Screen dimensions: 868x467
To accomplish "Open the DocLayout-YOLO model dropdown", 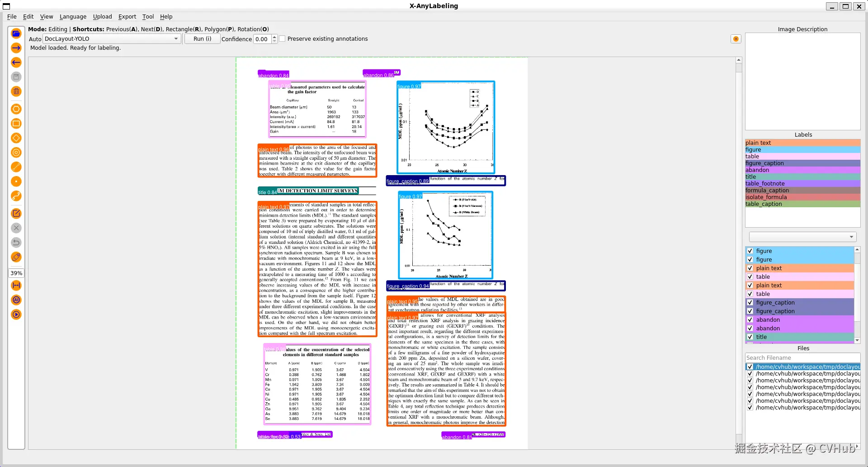I will tap(112, 39).
